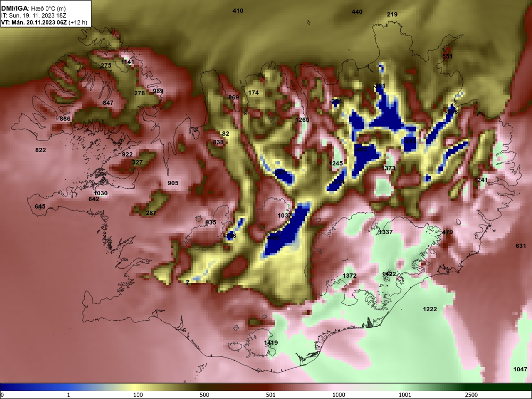Viewport: 532px width, 399px height.
Task: Click the map value 631
Action: [520, 246]
